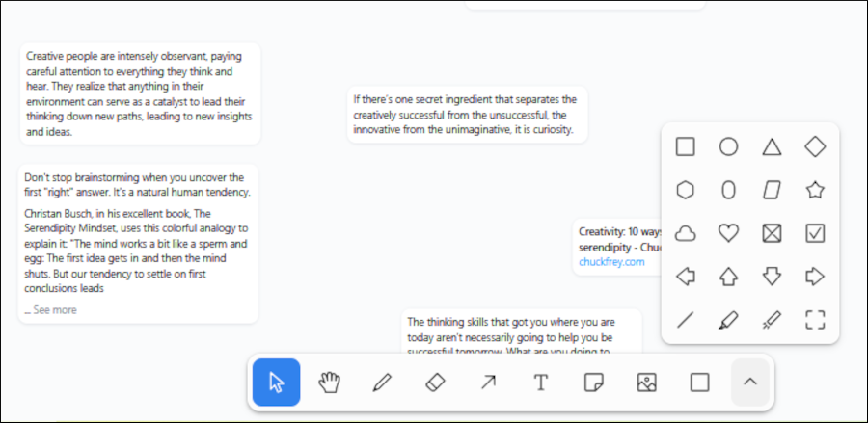Pick the cloud shape
Image resolution: width=868 pixels, height=423 pixels.
pos(685,233)
